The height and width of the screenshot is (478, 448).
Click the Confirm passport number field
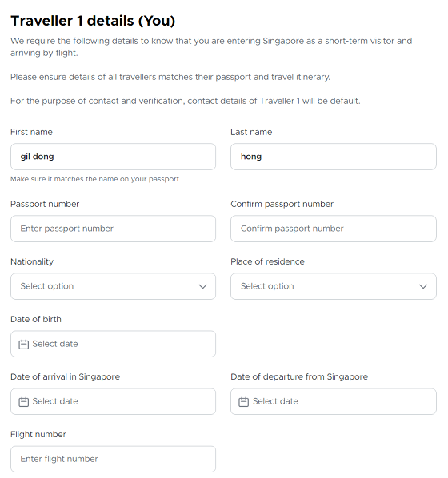click(x=334, y=229)
